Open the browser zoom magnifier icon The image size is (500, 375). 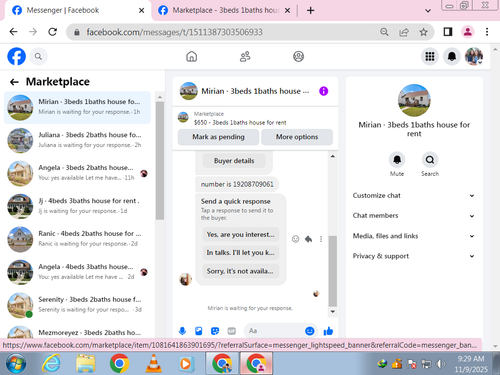384,32
